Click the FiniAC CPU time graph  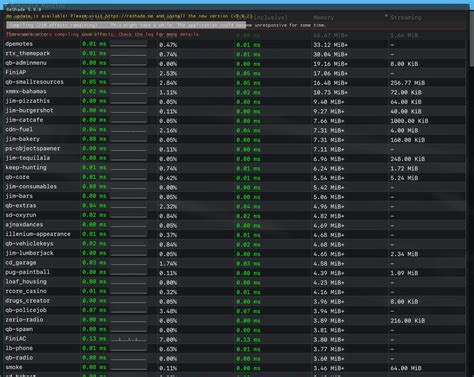tap(129, 339)
